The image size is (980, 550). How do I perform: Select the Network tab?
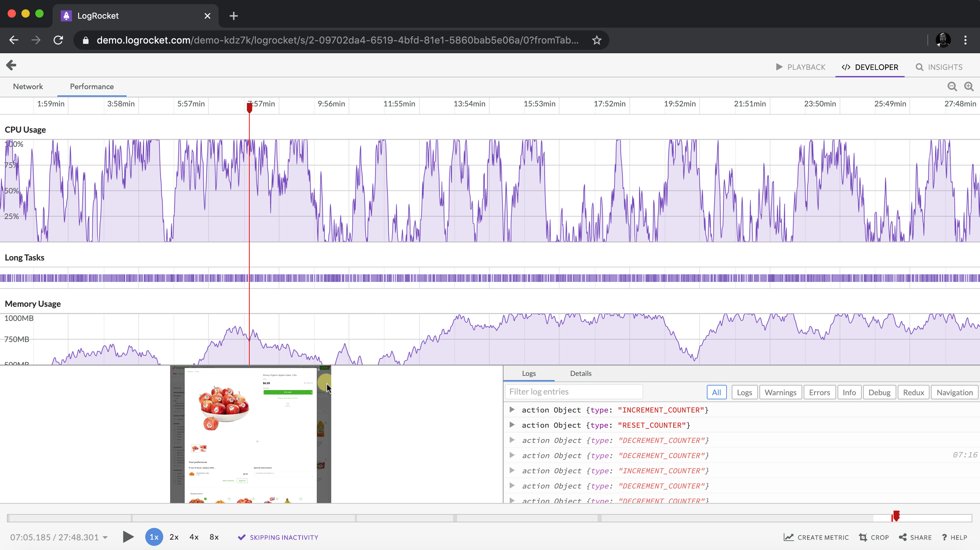click(x=27, y=86)
